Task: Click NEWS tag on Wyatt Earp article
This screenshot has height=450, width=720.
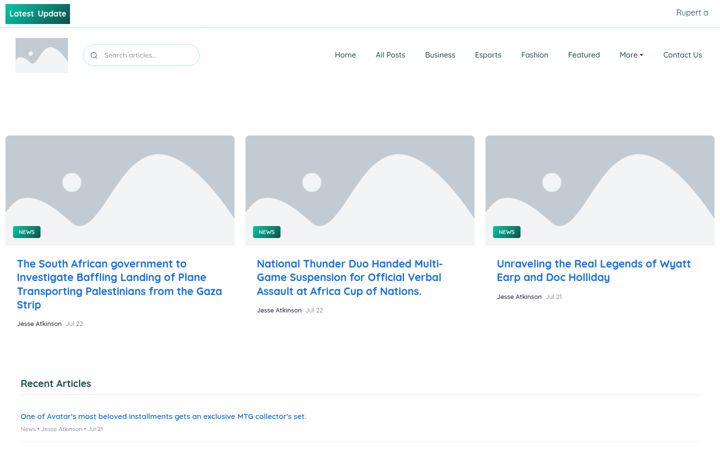Action: point(506,232)
